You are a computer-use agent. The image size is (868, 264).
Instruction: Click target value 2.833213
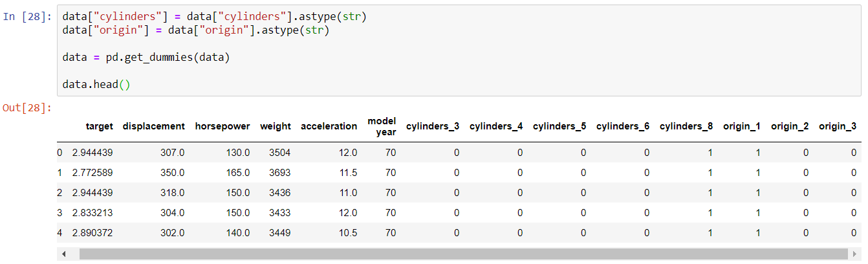(92, 213)
